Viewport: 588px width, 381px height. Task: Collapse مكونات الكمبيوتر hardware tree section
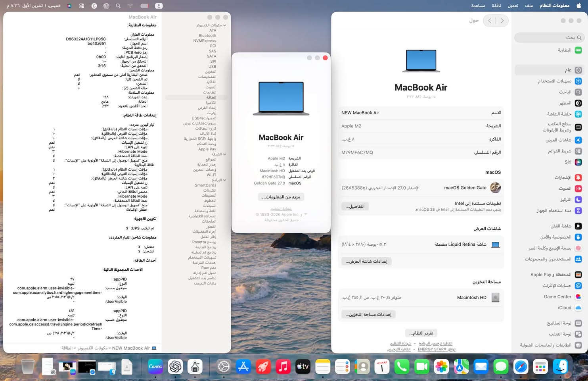pos(224,25)
